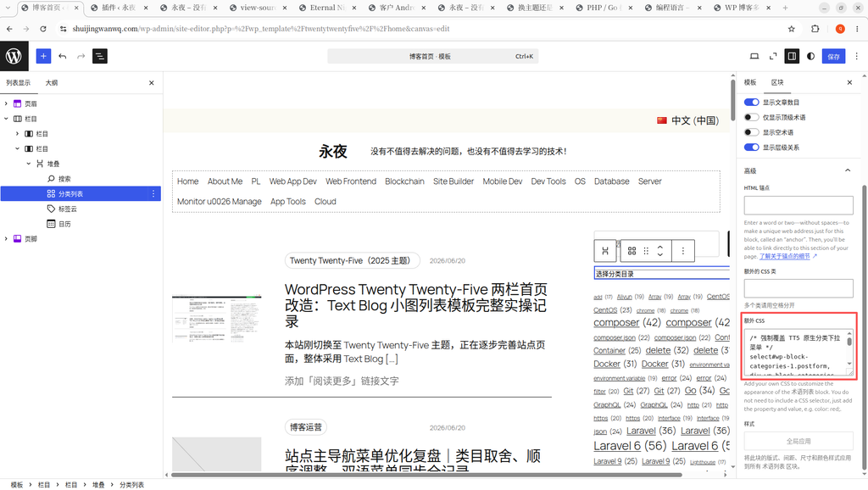
Task: Toggle 显示层级关系 switch
Action: point(751,147)
